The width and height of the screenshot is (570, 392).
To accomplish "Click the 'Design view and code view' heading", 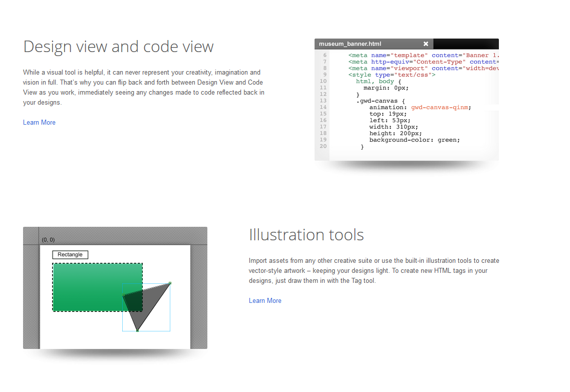I will point(119,47).
